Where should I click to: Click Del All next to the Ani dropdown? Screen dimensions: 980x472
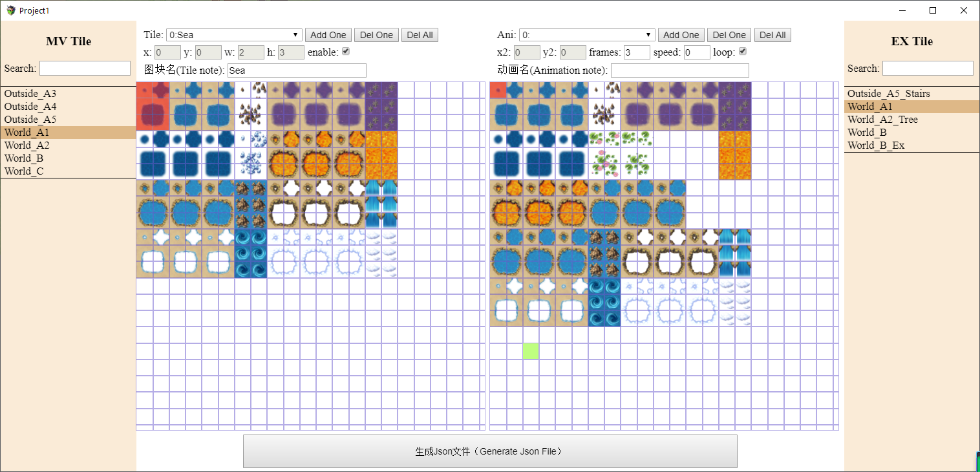[x=772, y=35]
